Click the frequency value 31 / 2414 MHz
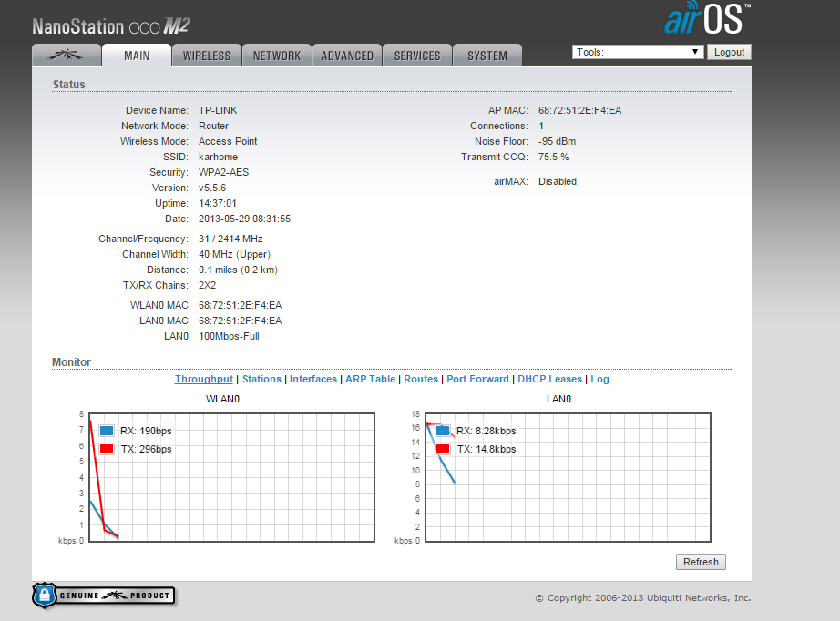The image size is (840, 621). pos(230,239)
